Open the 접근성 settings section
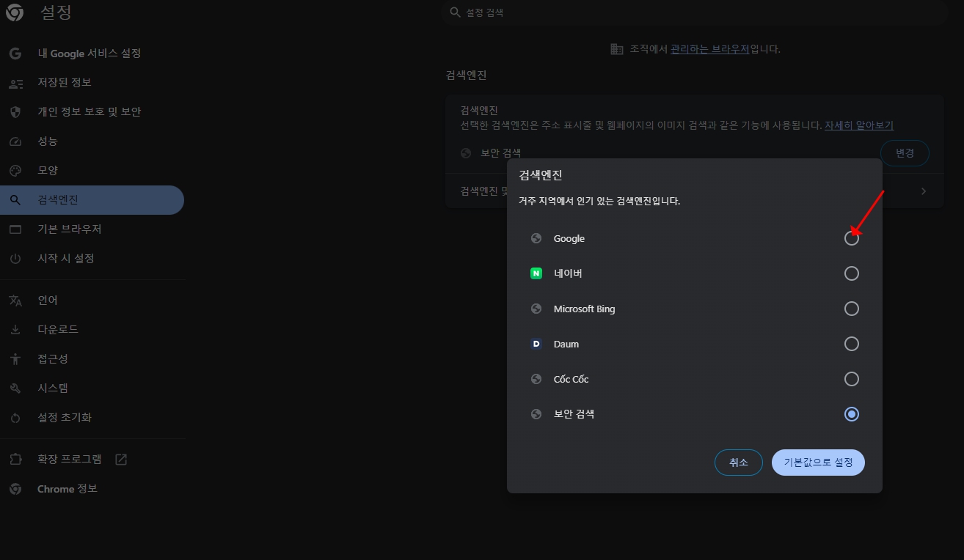 (92, 359)
